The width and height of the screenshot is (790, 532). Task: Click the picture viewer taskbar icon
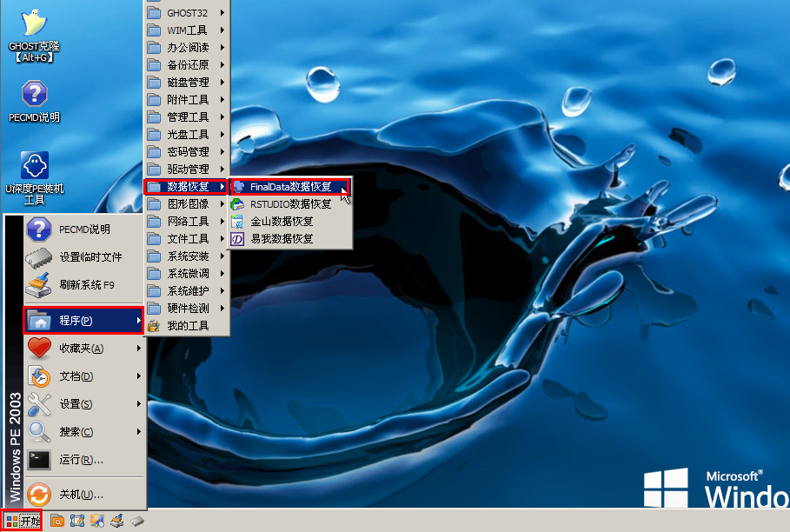coord(97,521)
